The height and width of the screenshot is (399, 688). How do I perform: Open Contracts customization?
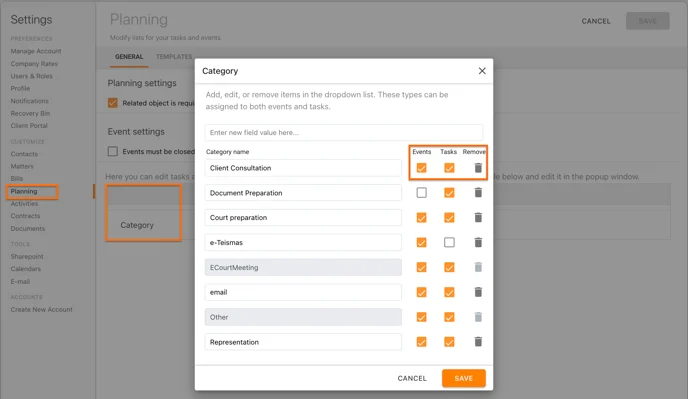point(25,216)
